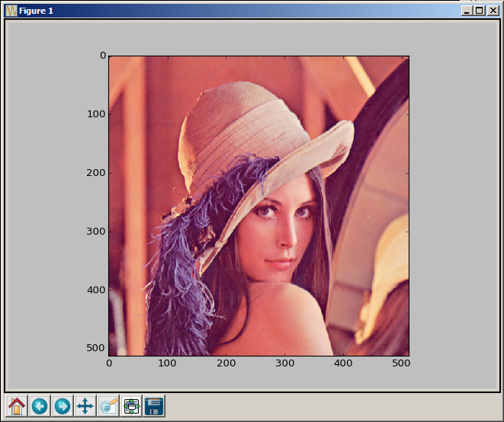Click the x-axis tick label 200

tap(226, 363)
